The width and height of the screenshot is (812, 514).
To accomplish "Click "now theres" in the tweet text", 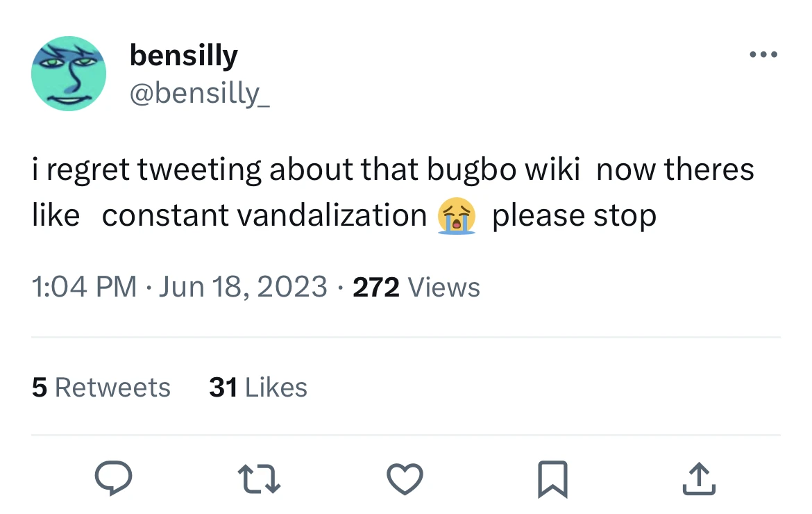I will 675,169.
